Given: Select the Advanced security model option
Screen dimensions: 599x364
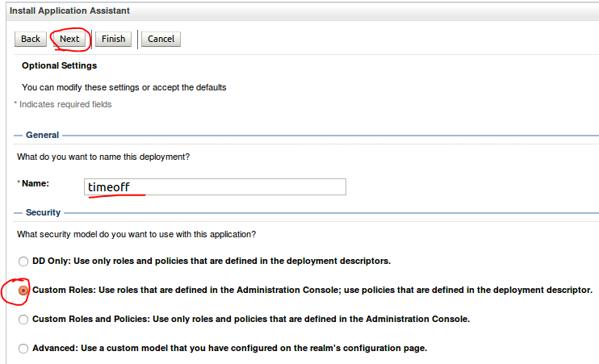Looking at the screenshot, I should tap(23, 349).
